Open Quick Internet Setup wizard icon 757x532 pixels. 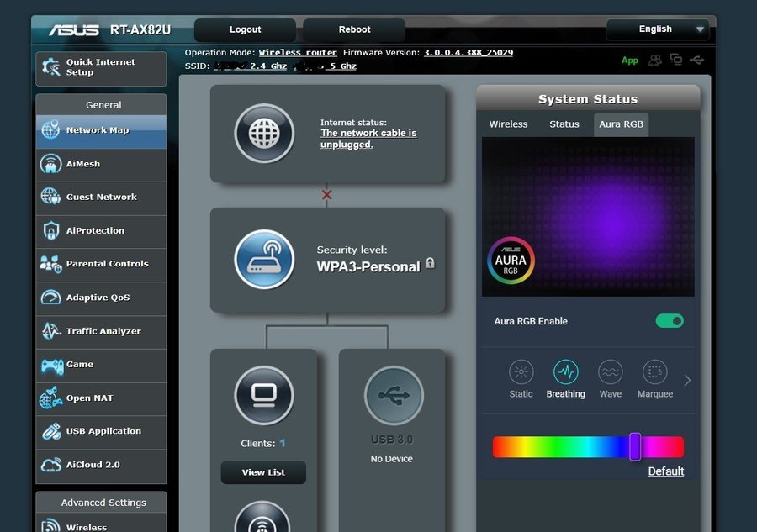(50, 67)
